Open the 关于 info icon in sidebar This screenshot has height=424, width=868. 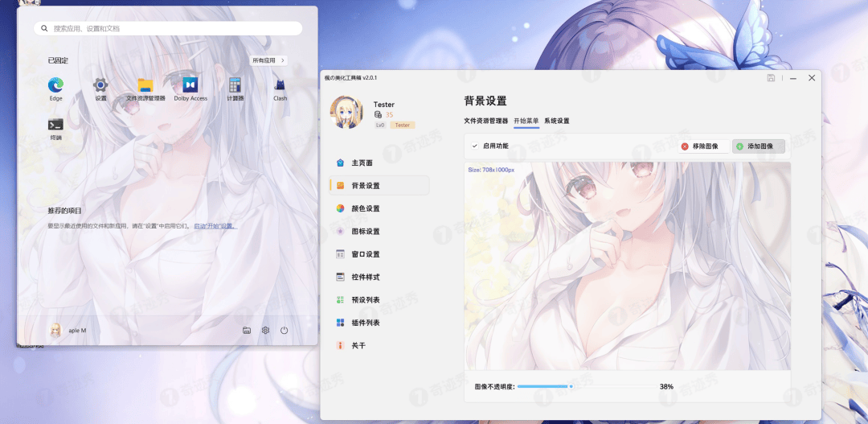(x=341, y=345)
